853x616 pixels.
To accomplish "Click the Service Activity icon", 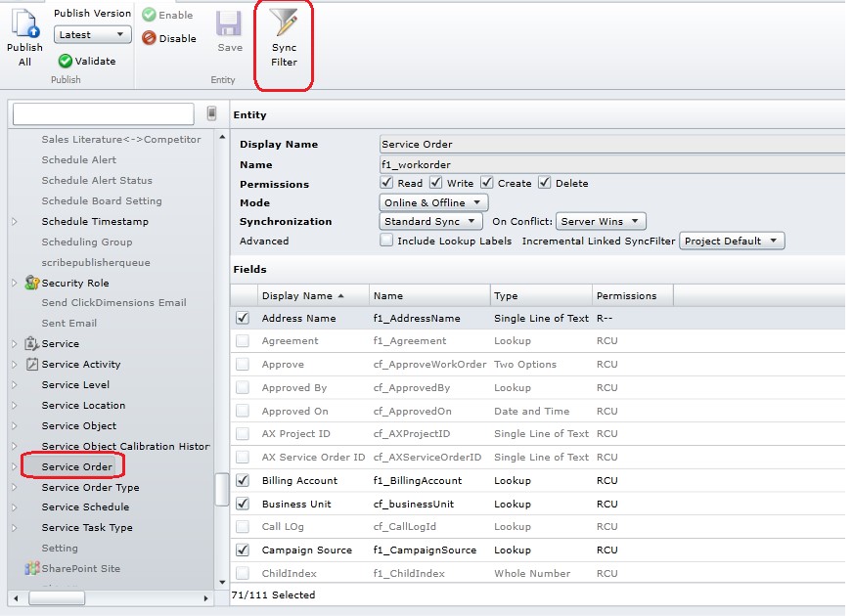I will 32,365.
